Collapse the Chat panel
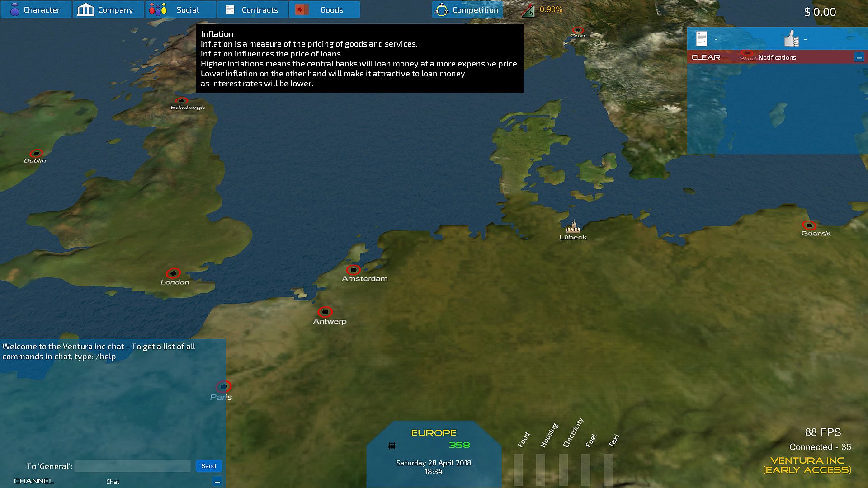Viewport: 868px width, 488px height. 217,481
